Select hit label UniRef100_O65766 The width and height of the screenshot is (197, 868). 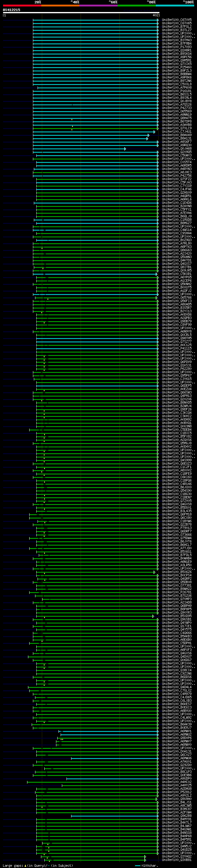tap(177, 297)
